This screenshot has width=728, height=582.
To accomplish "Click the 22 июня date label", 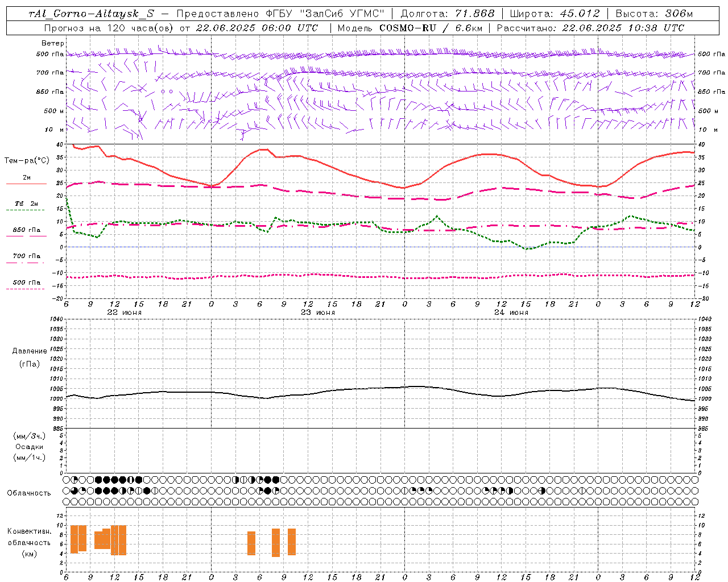I will pyautogui.click(x=124, y=313).
